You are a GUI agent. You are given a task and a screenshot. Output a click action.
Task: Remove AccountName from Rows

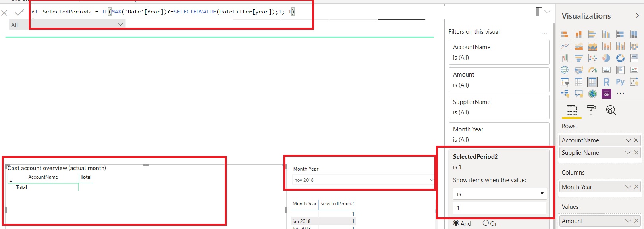click(636, 140)
